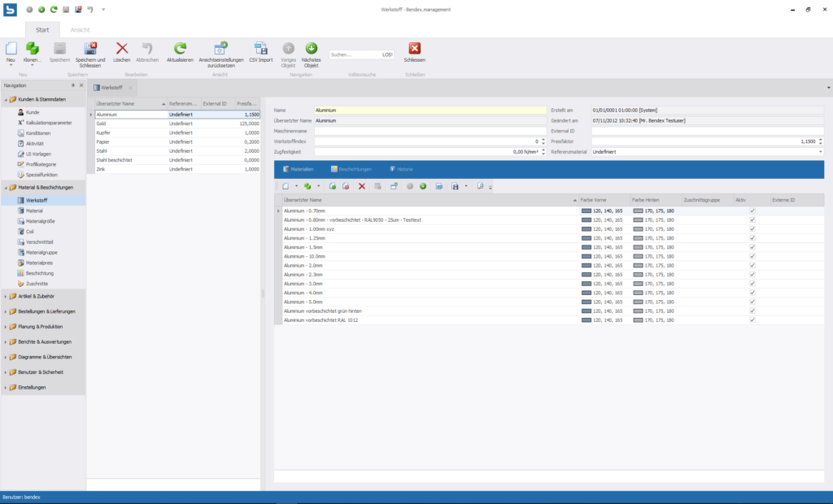Refresh data with the Aktualisieren icon
The height and width of the screenshot is (504, 833).
point(180,50)
